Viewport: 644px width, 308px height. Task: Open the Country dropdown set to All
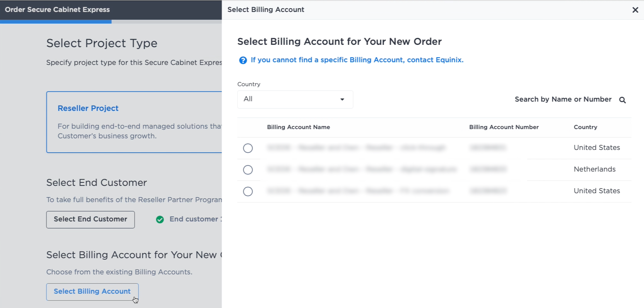click(x=295, y=99)
